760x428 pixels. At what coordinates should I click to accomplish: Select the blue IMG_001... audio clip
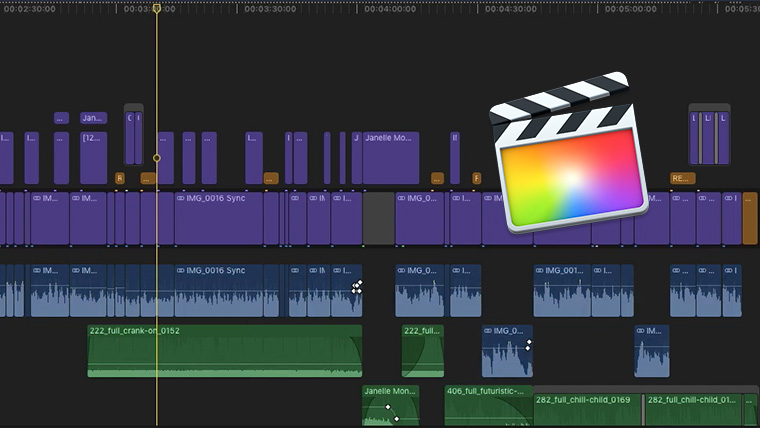562,290
